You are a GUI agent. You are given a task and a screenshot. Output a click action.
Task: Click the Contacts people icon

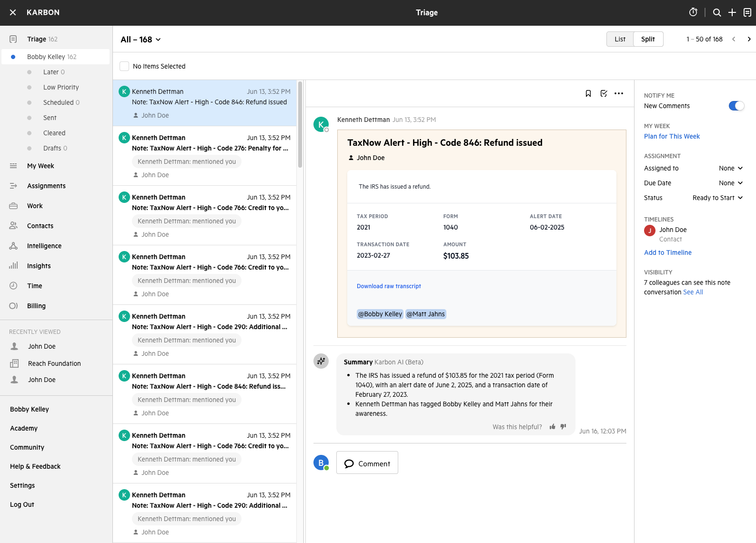[13, 226]
